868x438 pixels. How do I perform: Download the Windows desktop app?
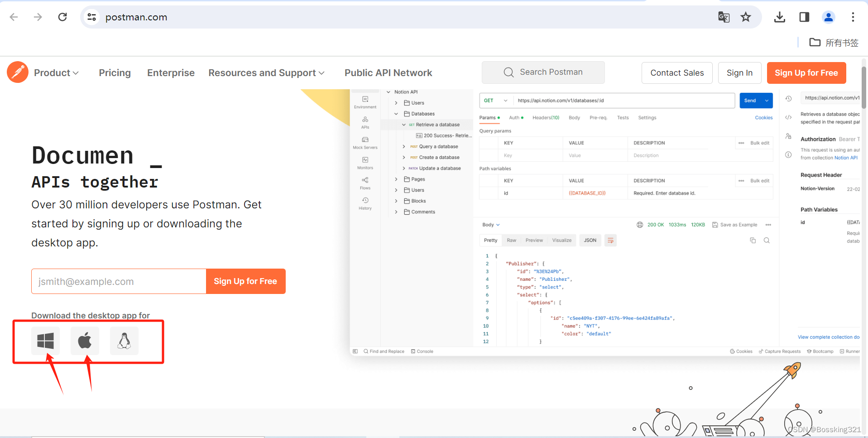point(45,341)
